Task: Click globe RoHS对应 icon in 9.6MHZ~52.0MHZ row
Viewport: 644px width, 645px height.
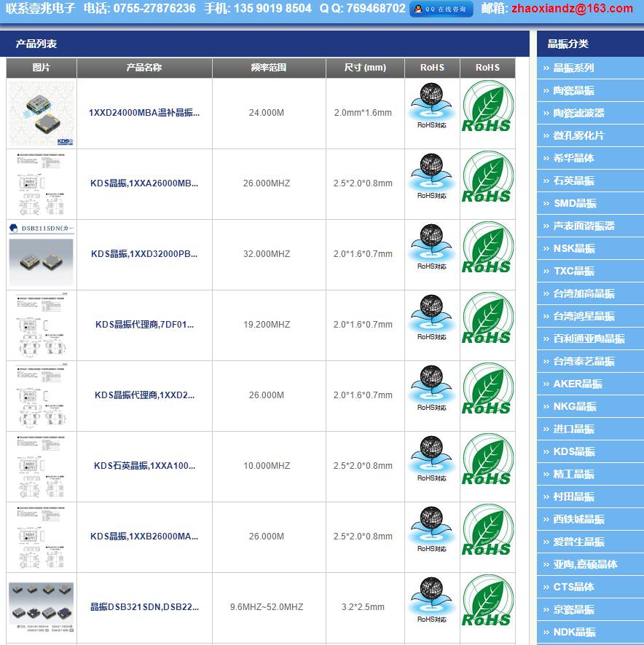Action: coord(431,601)
